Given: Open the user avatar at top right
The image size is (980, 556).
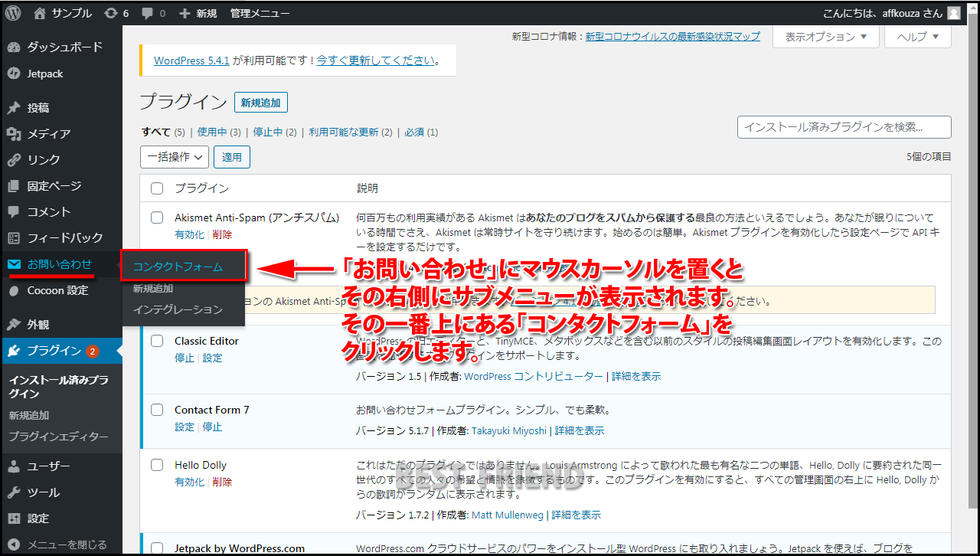Looking at the screenshot, I should (953, 13).
